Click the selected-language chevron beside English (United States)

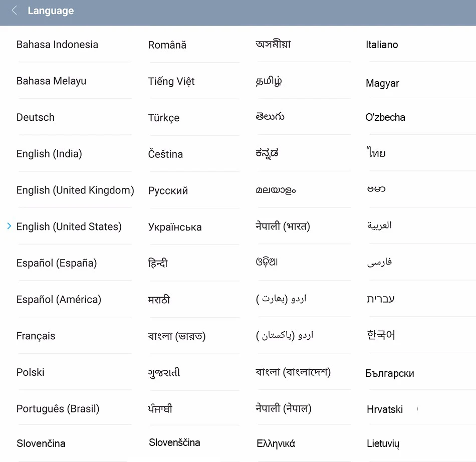[x=9, y=226]
